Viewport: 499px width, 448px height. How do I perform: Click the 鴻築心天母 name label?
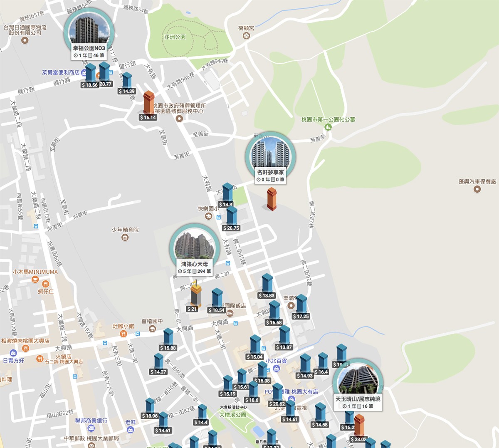point(194,264)
